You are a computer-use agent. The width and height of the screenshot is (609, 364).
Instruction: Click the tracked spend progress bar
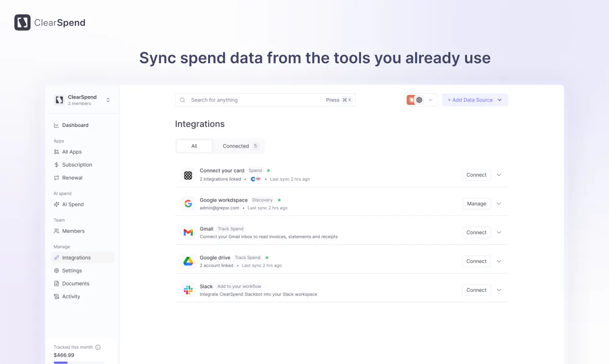click(x=79, y=363)
